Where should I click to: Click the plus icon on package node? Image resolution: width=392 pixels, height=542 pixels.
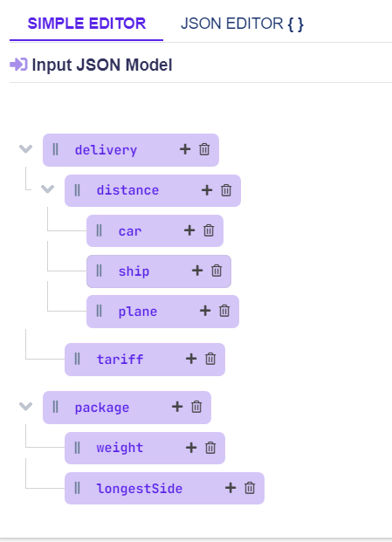(177, 407)
